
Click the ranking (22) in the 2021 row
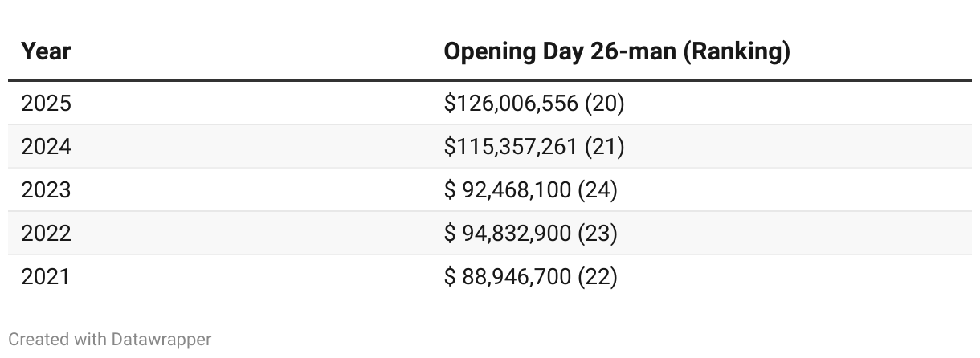[598, 277]
